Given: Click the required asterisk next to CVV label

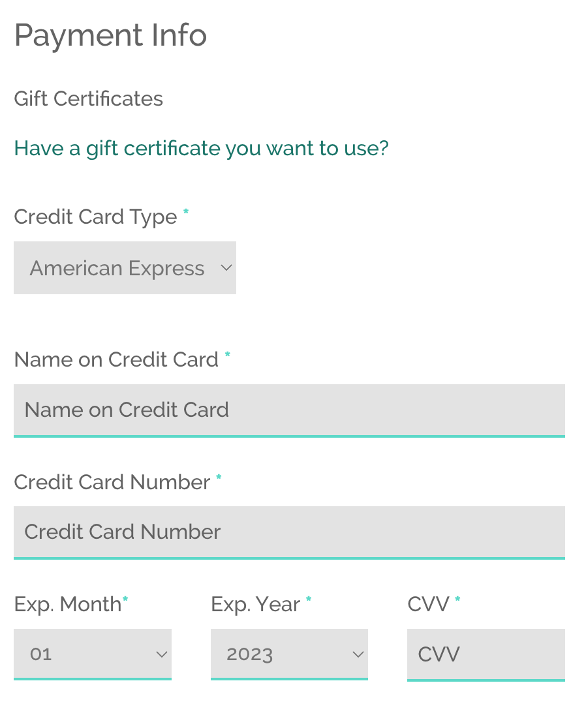Looking at the screenshot, I should pyautogui.click(x=457, y=601).
